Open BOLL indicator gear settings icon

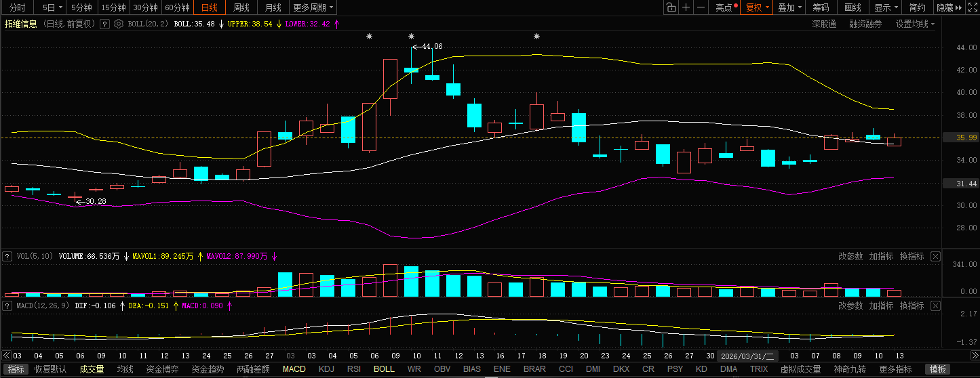pos(119,24)
